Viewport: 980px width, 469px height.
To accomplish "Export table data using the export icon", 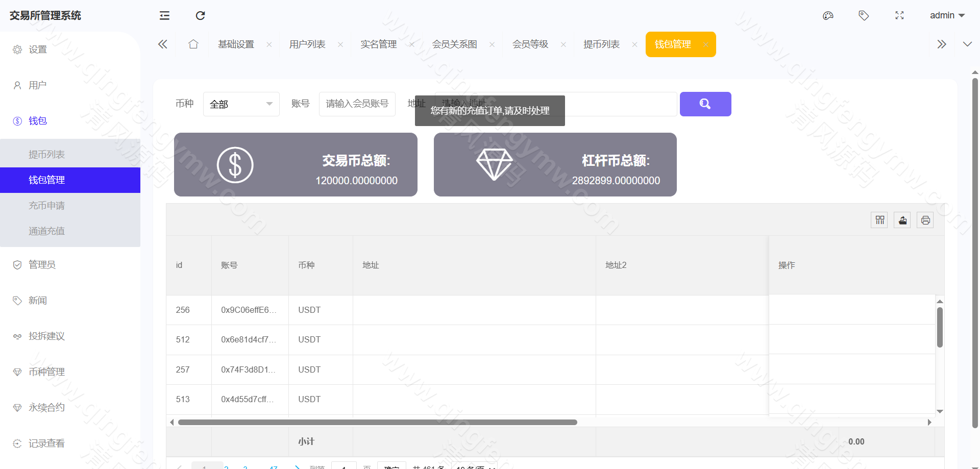I will point(902,220).
